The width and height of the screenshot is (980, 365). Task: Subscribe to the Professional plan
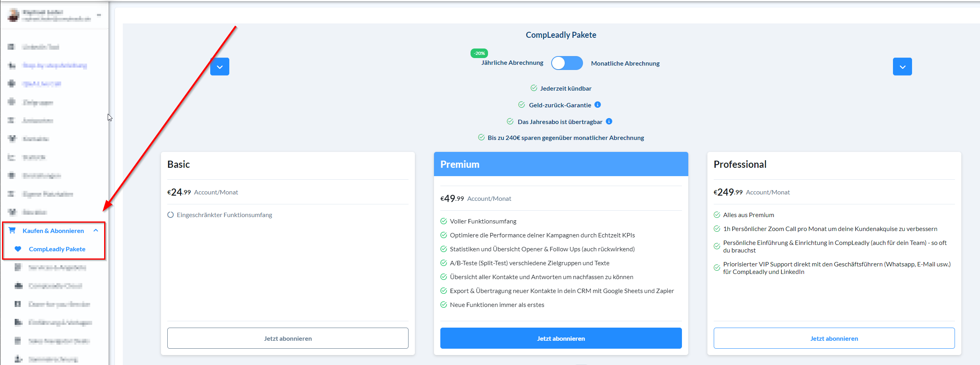tap(834, 338)
